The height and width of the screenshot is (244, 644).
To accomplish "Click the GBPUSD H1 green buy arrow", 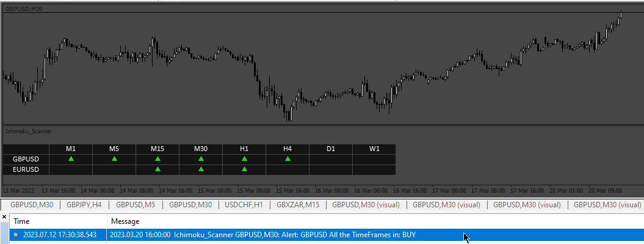I will coord(244,158).
